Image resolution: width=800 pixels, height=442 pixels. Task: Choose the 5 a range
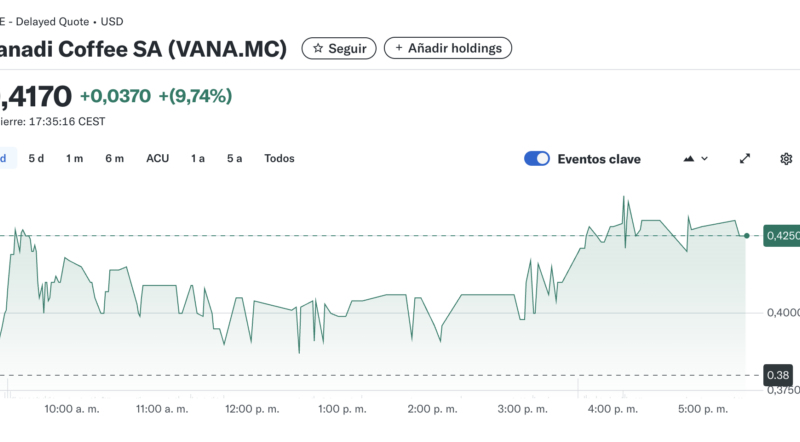pos(234,158)
